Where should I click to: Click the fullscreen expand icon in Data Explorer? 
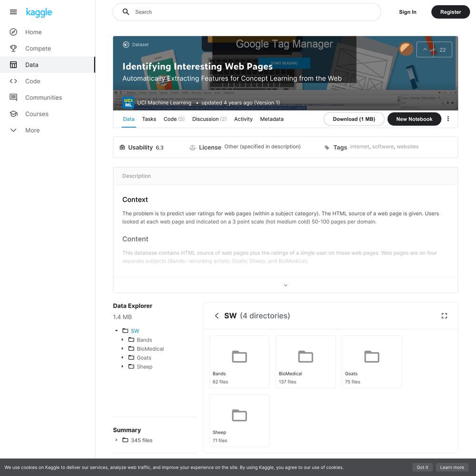(x=445, y=316)
